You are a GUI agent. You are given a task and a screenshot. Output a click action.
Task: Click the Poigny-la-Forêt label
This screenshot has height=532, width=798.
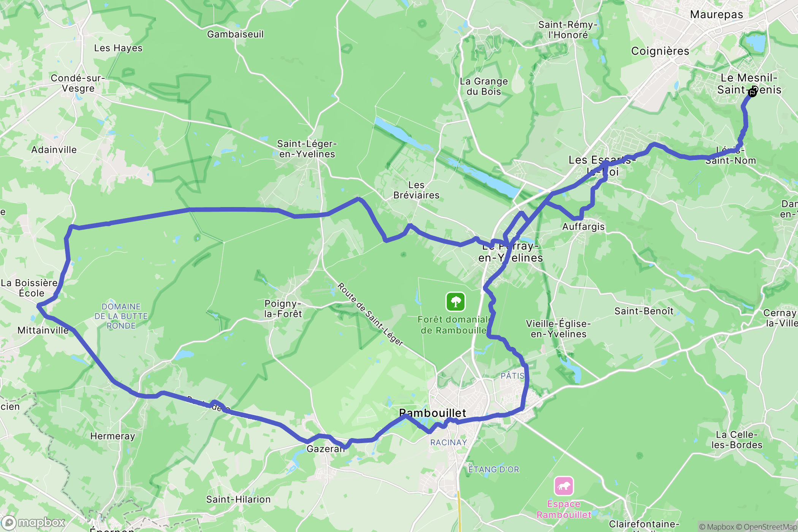283,309
